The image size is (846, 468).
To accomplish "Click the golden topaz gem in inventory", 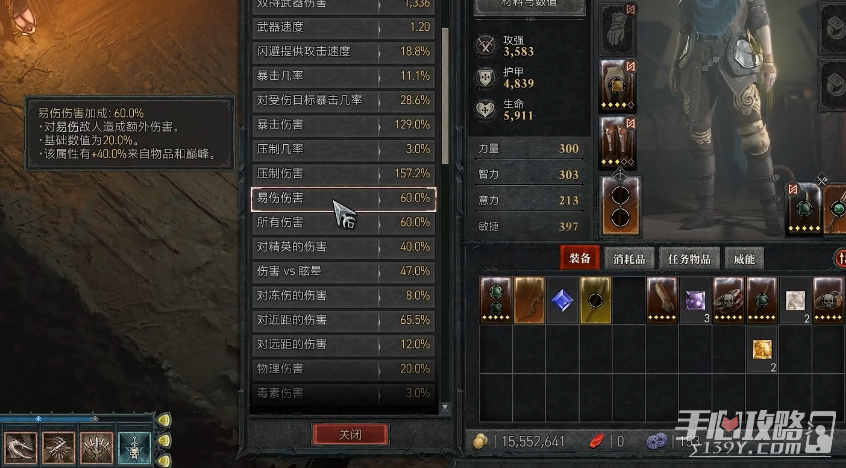I will coord(762,349).
